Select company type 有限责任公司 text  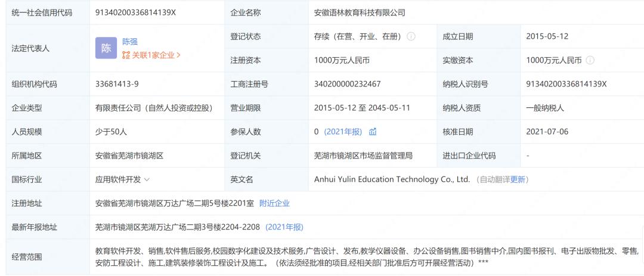point(154,108)
